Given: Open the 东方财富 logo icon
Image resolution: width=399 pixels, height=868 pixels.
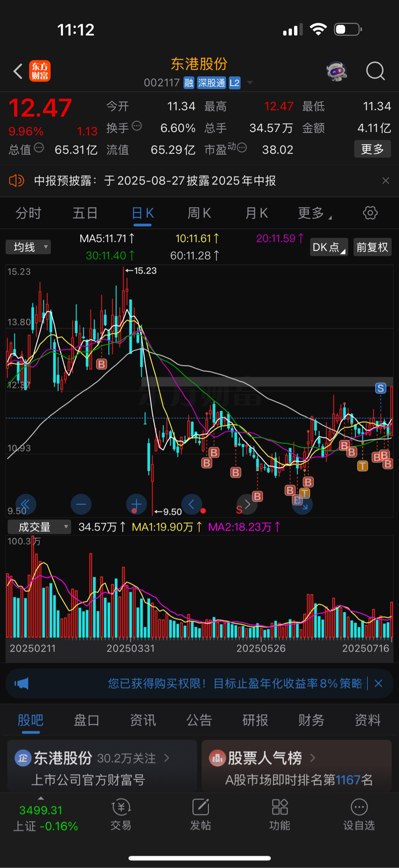Looking at the screenshot, I should coord(40,71).
